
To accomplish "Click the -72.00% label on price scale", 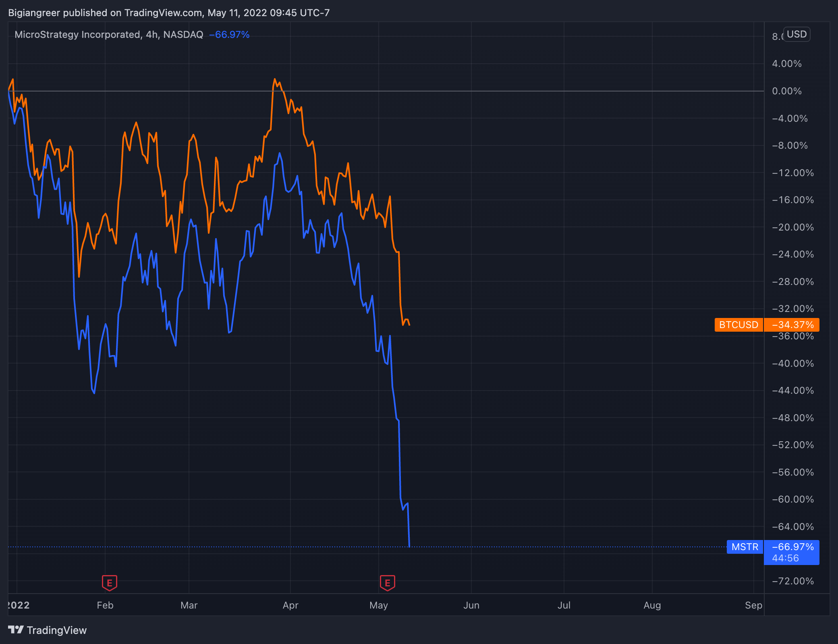I will [x=792, y=581].
